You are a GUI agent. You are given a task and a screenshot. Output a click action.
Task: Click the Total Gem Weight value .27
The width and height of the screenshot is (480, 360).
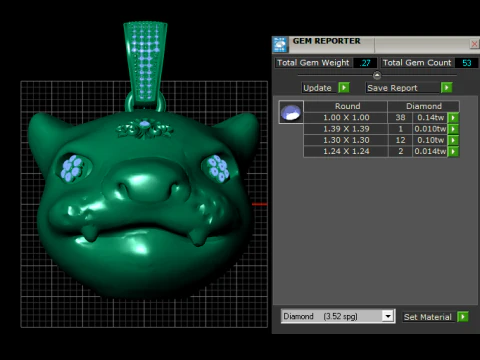click(x=365, y=63)
